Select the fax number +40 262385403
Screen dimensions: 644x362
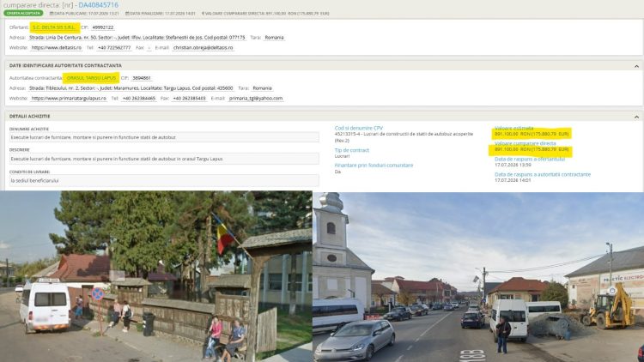click(x=189, y=99)
